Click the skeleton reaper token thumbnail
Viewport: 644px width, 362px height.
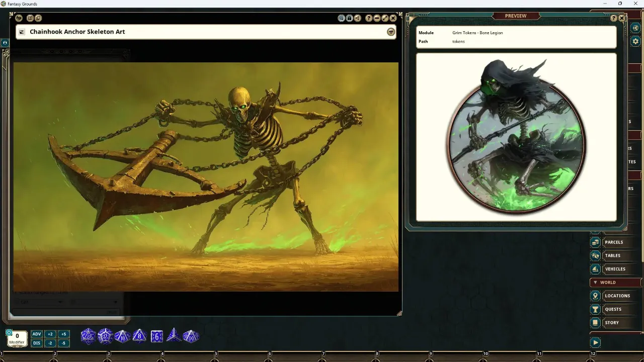pos(516,137)
